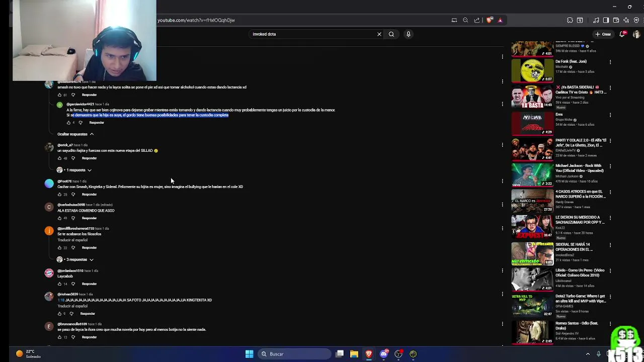Image resolution: width=644 pixels, height=362 pixels.
Task: Open 'Romeo Santos - Odio' video title
Action: [577, 326]
